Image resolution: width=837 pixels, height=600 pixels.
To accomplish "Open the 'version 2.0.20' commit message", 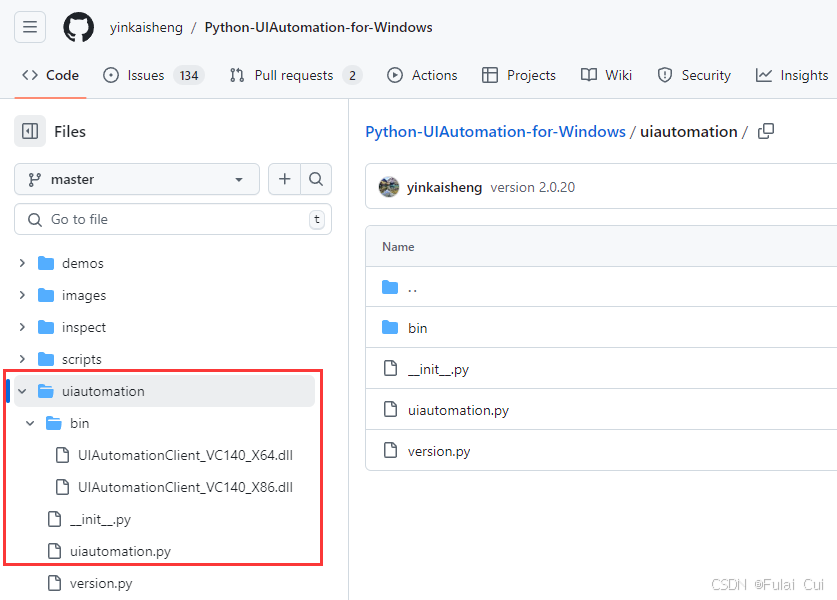I will (533, 187).
